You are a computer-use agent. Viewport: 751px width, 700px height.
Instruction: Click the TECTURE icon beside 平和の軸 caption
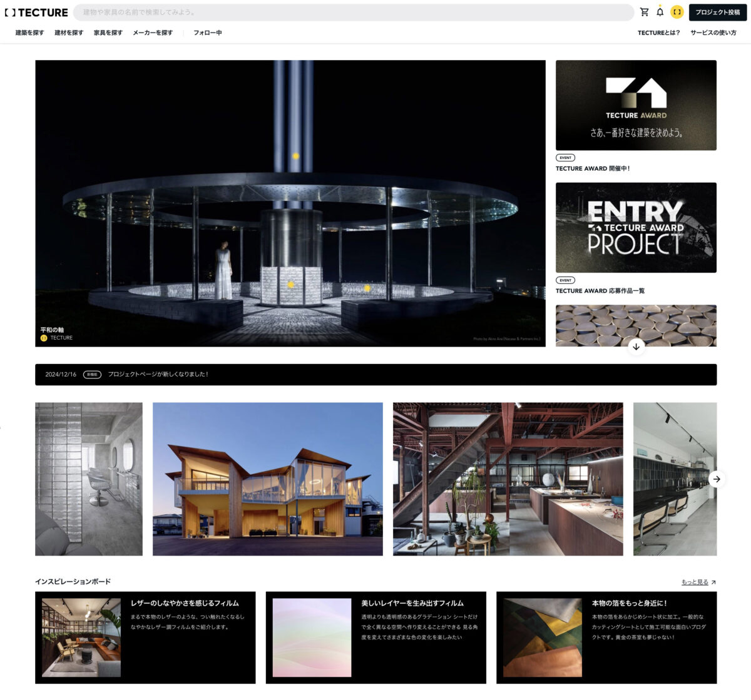click(x=43, y=338)
